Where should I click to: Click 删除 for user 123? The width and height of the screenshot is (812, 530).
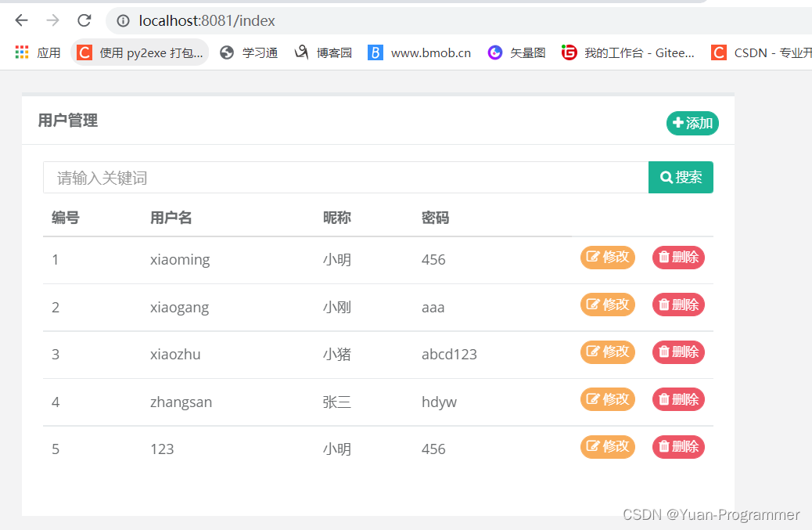pyautogui.click(x=677, y=446)
